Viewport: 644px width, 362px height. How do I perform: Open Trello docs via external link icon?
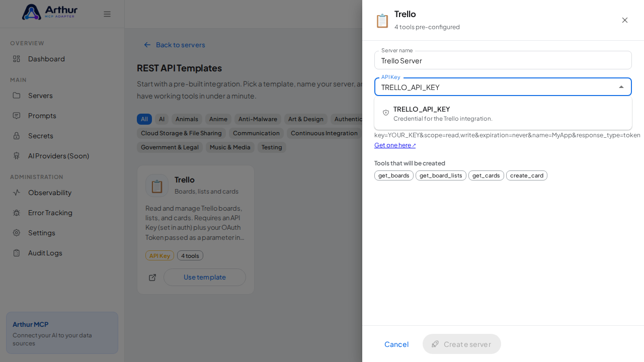click(x=152, y=278)
